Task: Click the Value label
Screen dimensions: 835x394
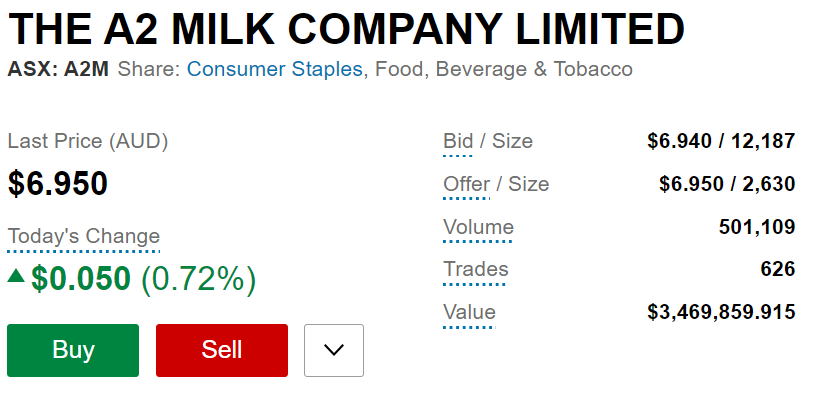Action: [469, 312]
